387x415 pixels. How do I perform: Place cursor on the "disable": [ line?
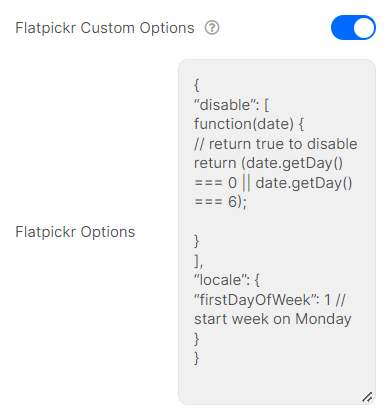[231, 105]
